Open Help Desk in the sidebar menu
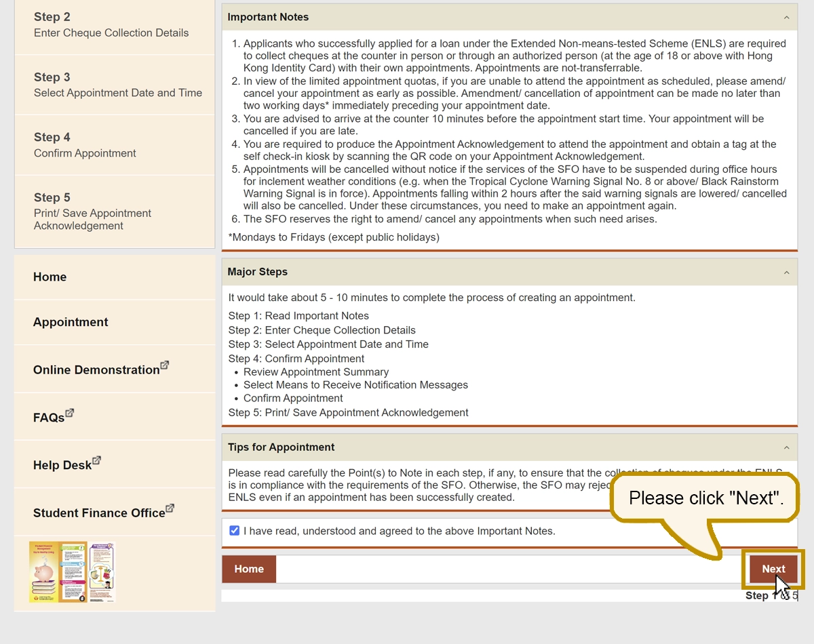Image resolution: width=814 pixels, height=644 pixels. tap(62, 465)
